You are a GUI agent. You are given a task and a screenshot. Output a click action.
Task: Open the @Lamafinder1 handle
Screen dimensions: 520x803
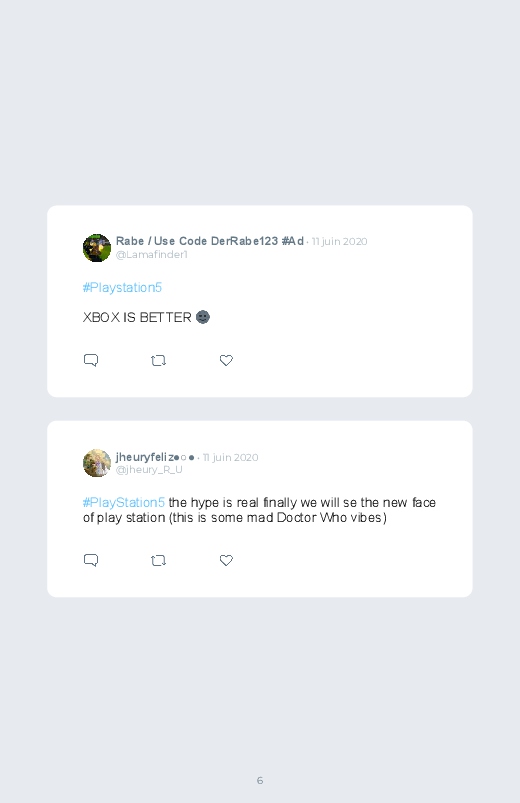[x=152, y=255]
